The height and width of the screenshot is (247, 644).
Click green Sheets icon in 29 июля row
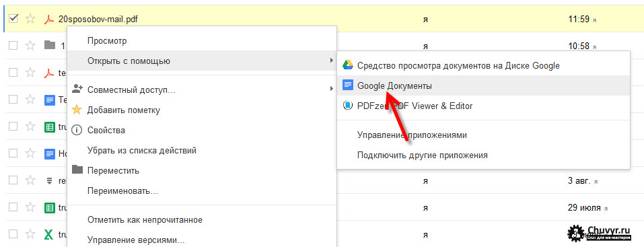click(x=49, y=207)
